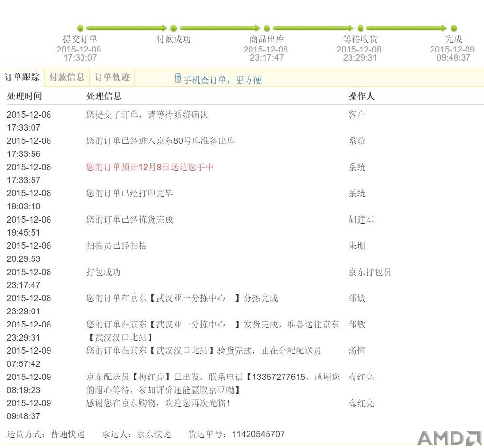Image resolution: width=484 pixels, height=448 pixels.
Task: Select the 商品出库 step label
Action: 267,39
